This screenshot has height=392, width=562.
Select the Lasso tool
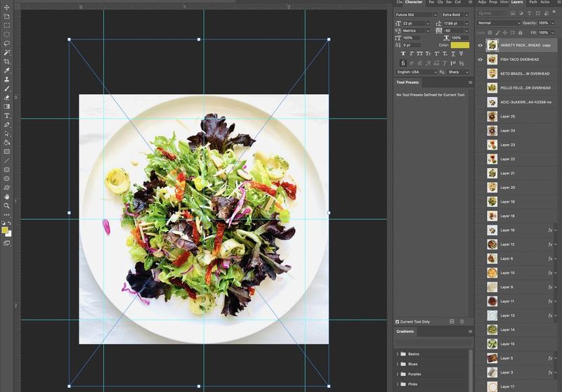point(7,44)
